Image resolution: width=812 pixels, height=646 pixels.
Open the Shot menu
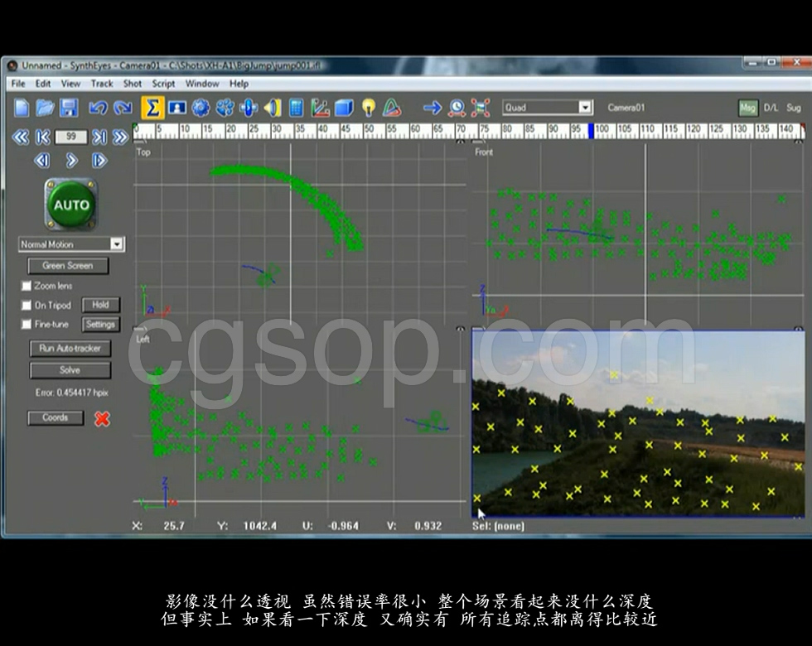pyautogui.click(x=132, y=84)
